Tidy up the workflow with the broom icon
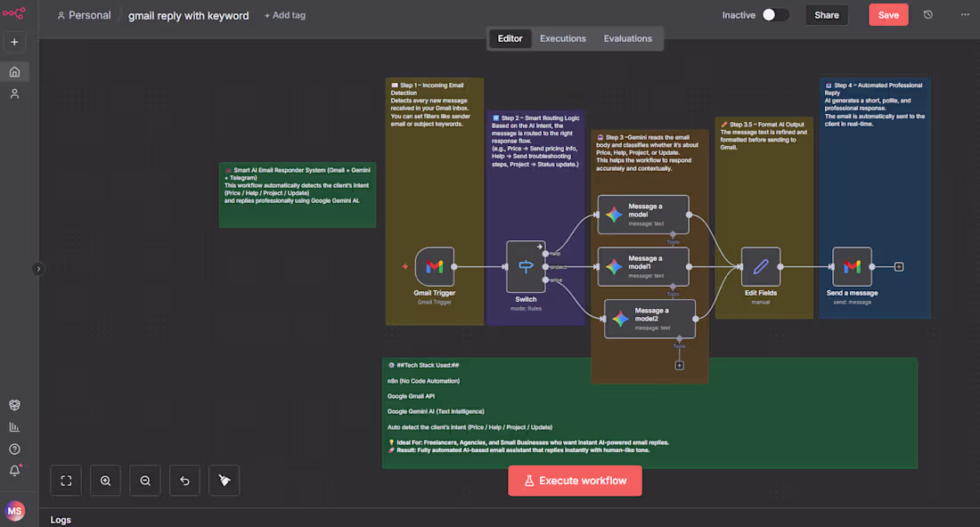980x527 pixels. point(224,480)
